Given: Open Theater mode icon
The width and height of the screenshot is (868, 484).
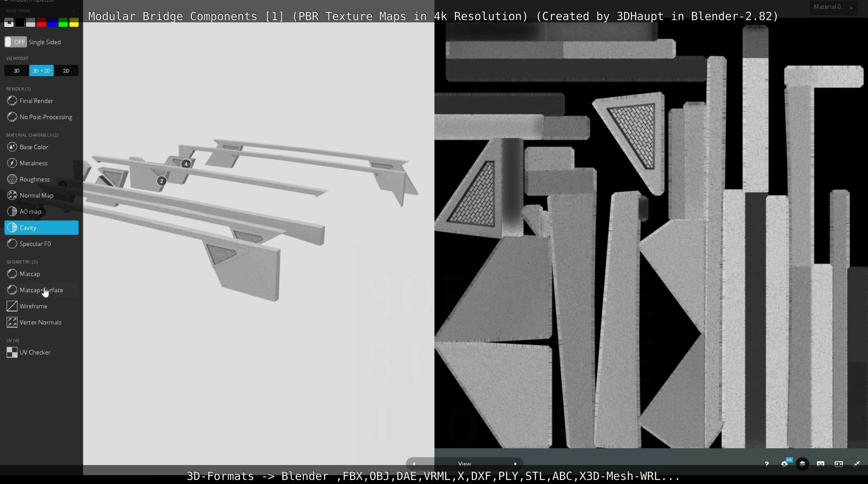Looking at the screenshot, I should pyautogui.click(x=839, y=464).
